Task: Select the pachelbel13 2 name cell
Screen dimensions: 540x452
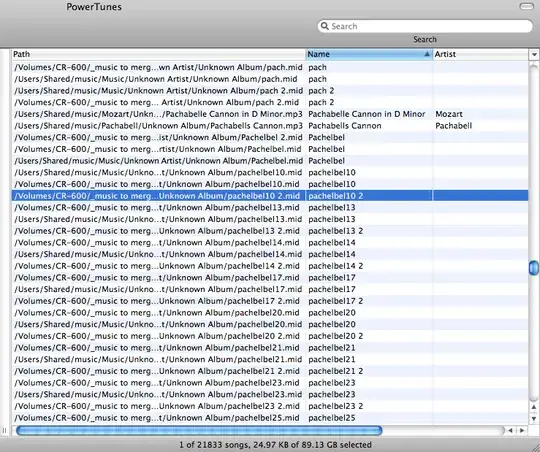Action: (x=369, y=231)
